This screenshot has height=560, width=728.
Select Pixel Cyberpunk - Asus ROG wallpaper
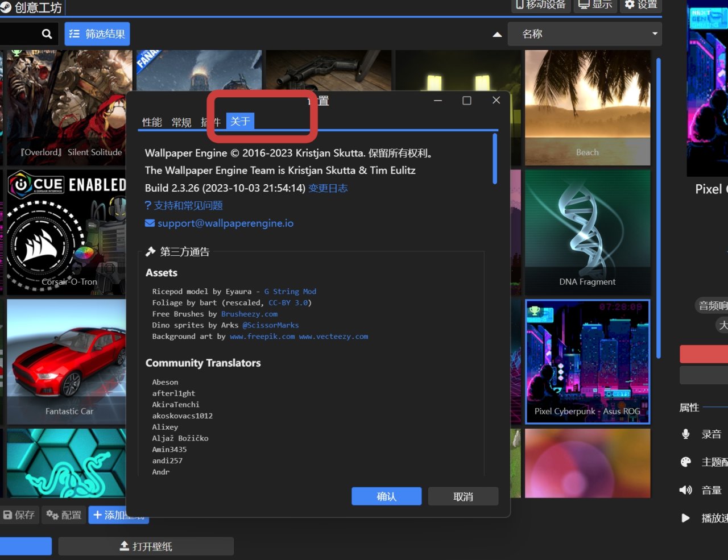pos(588,362)
